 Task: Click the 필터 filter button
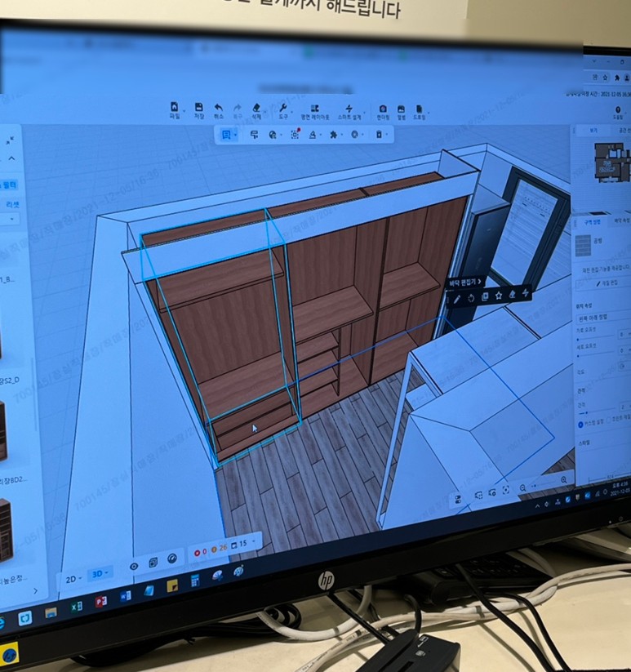click(8, 185)
